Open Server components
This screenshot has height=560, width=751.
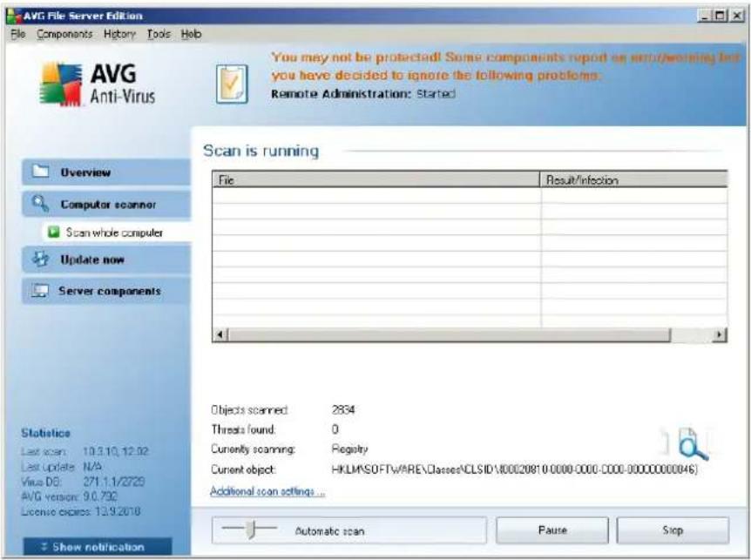(x=105, y=291)
